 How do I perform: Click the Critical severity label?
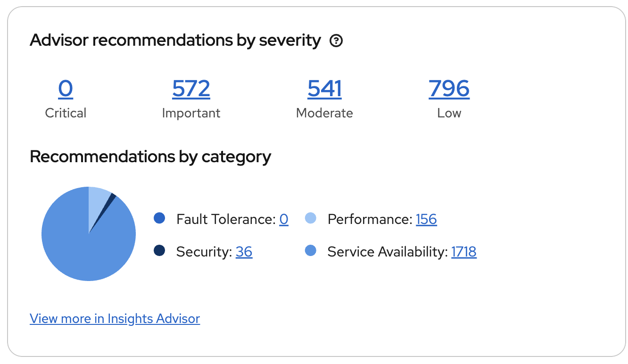pyautogui.click(x=66, y=113)
